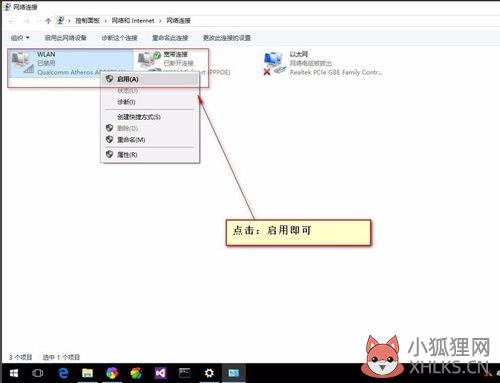Image resolution: width=500 pixels, height=383 pixels.
Task: Click 启用此网络设备 toolbar button
Action: 66,38
